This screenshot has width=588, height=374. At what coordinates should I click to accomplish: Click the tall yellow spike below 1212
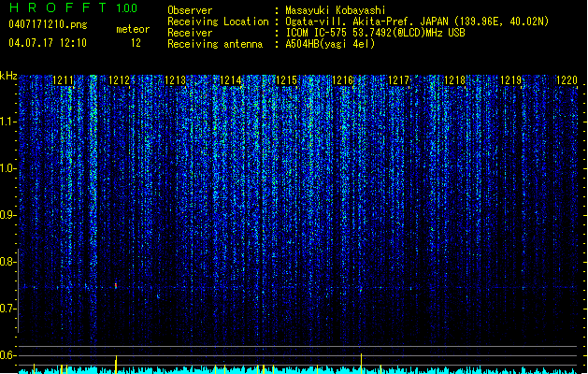click(x=116, y=365)
